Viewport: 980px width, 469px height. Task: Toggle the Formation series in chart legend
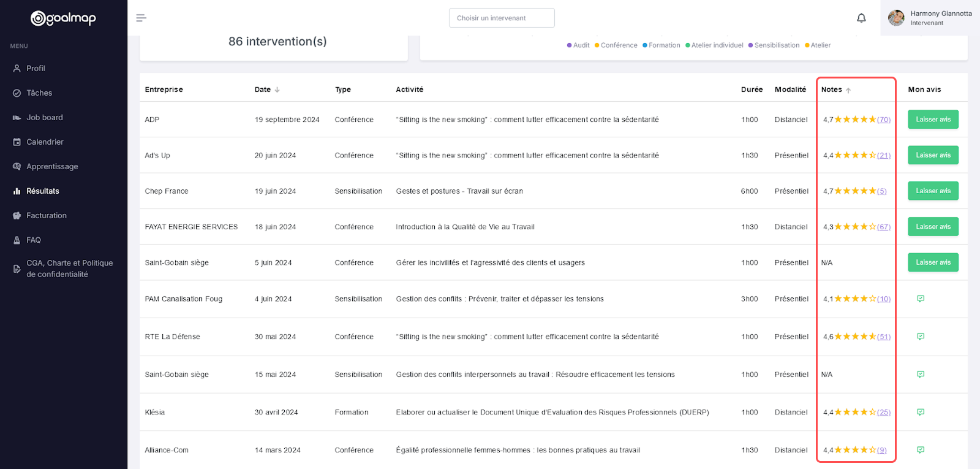(x=661, y=45)
